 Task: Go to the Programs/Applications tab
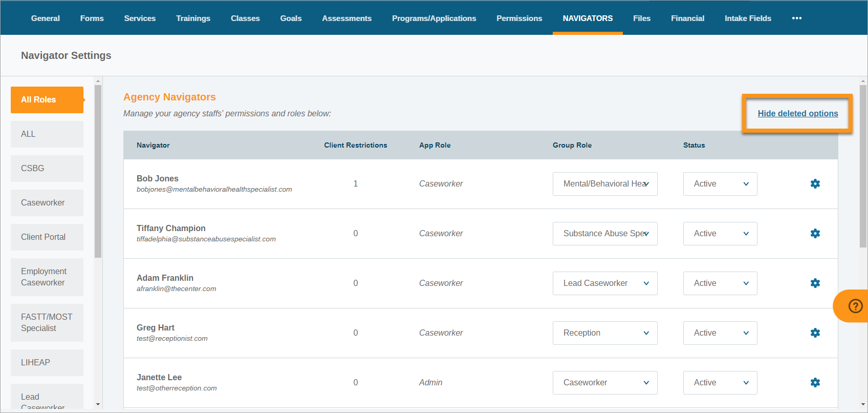click(x=434, y=18)
